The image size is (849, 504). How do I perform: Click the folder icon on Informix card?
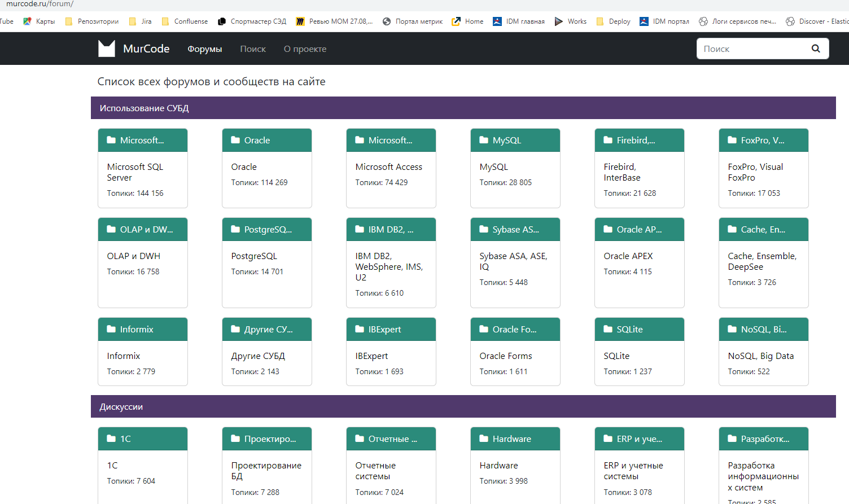pos(111,329)
